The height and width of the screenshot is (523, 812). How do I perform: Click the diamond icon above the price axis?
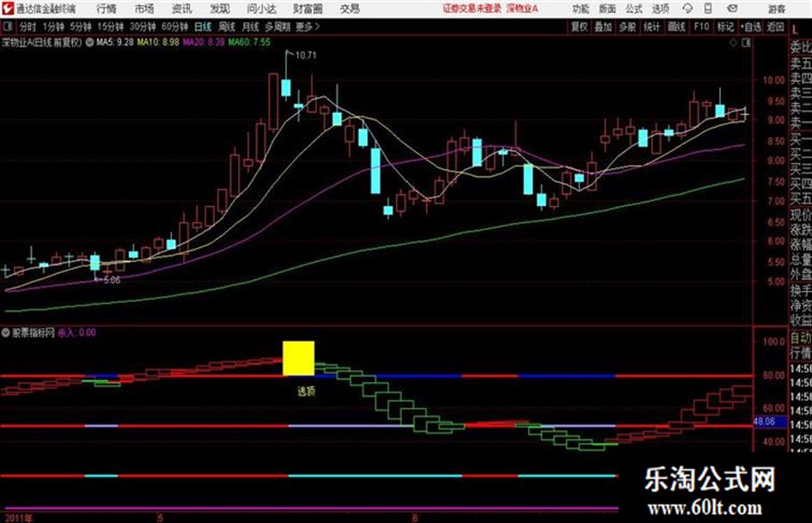733,43
